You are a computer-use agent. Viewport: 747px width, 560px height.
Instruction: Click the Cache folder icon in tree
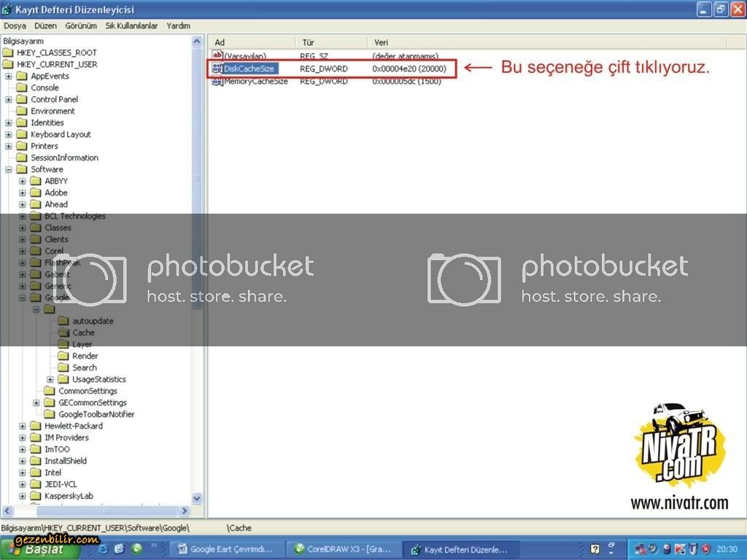63,332
